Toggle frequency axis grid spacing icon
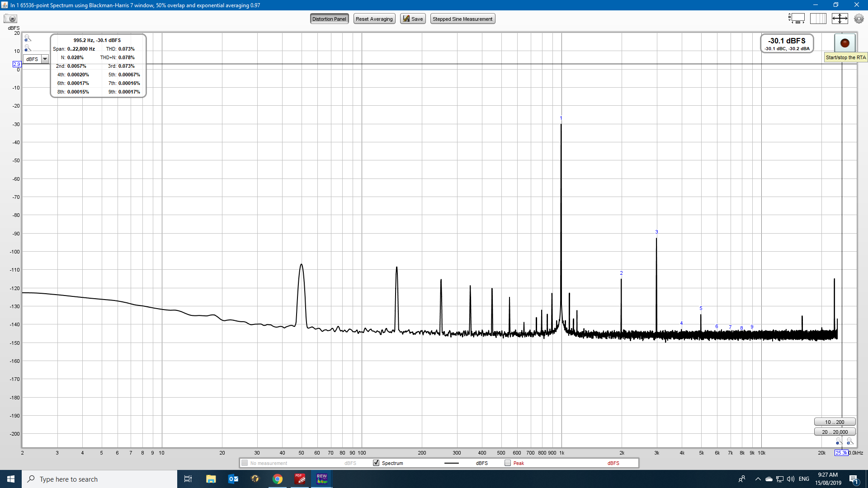The height and width of the screenshot is (488, 868). point(818,19)
